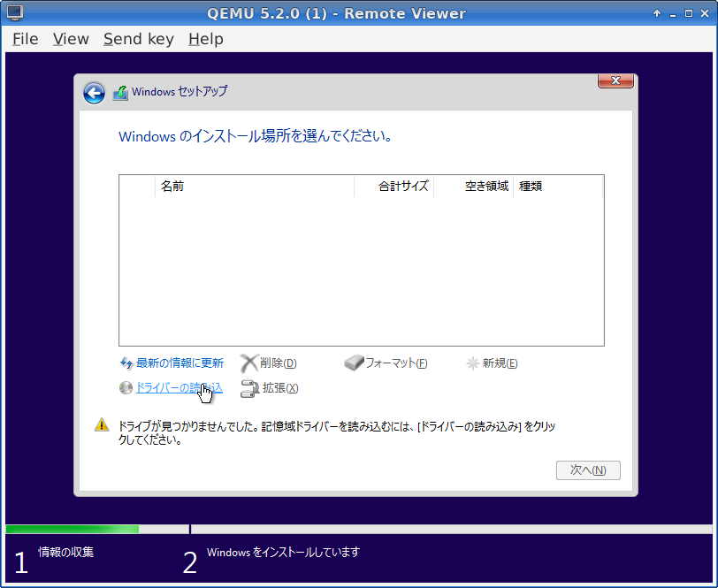Click the 次へ (Next) button
The width and height of the screenshot is (718, 588).
588,470
